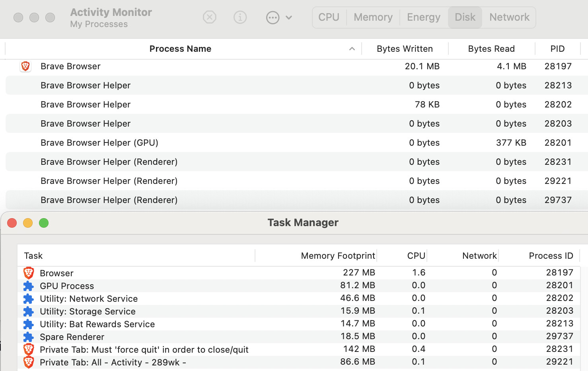Sort by Bytes Read column
The height and width of the screenshot is (371, 588).
(491, 49)
